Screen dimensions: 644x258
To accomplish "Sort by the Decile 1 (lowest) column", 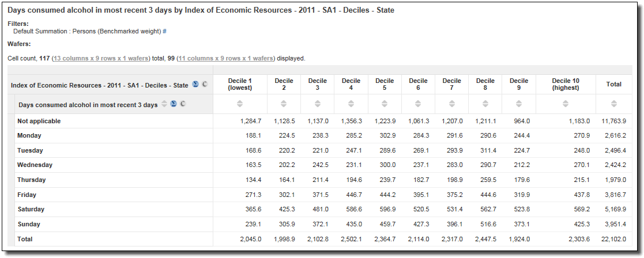I will tap(240, 104).
